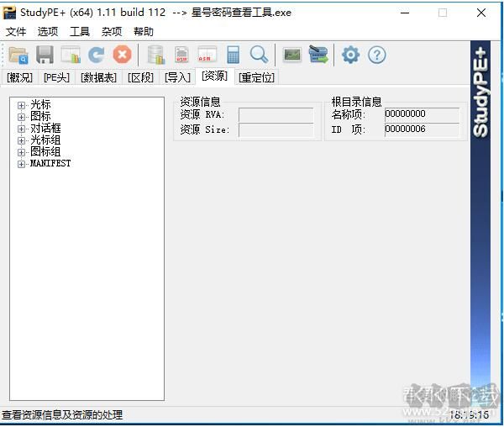Screen dimensions: 504x427
Task: Select the MANIFEST resource item
Action: tap(50, 163)
